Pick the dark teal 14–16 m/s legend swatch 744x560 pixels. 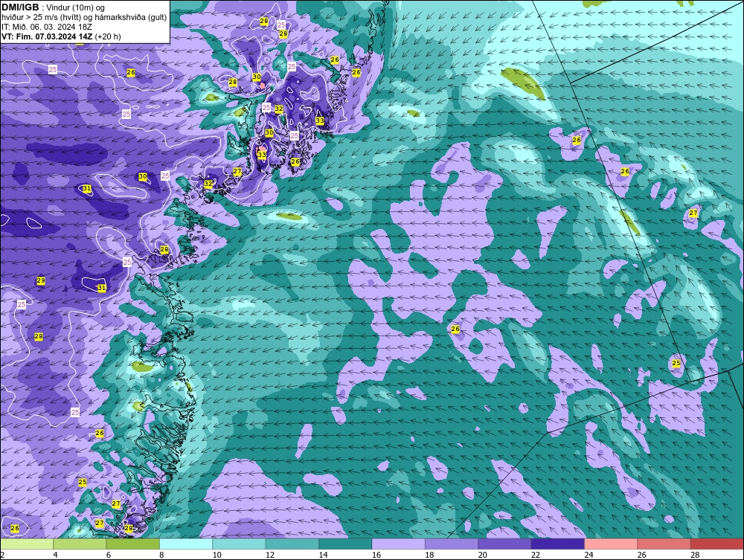345,544
